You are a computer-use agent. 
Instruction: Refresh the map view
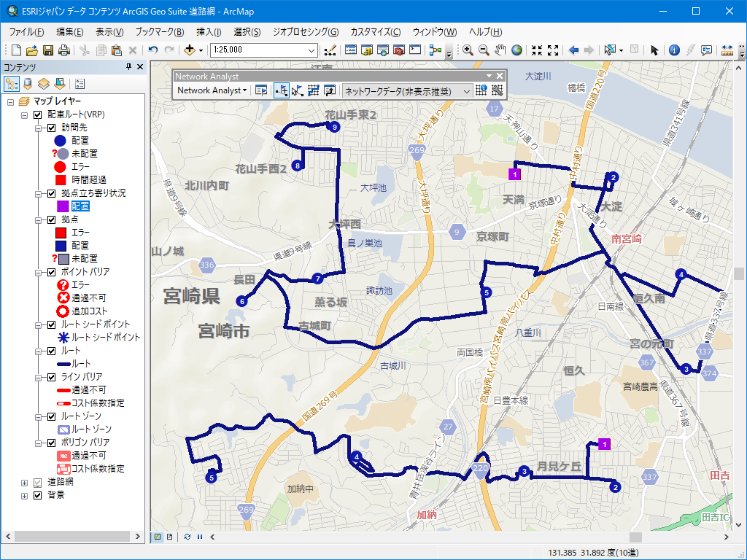pyautogui.click(x=187, y=537)
